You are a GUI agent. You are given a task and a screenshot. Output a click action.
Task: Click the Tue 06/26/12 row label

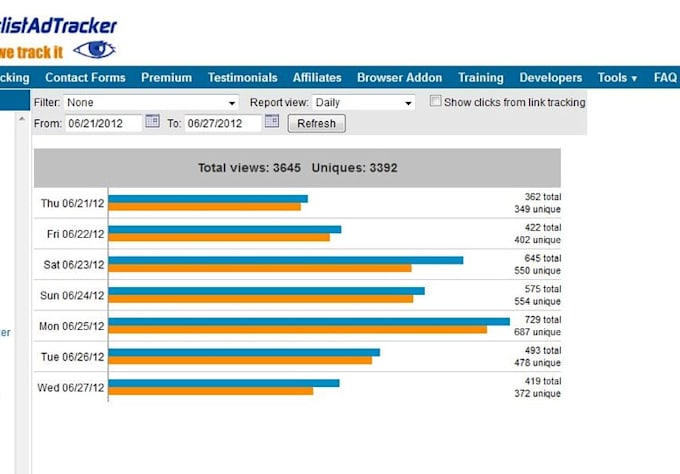click(72, 357)
